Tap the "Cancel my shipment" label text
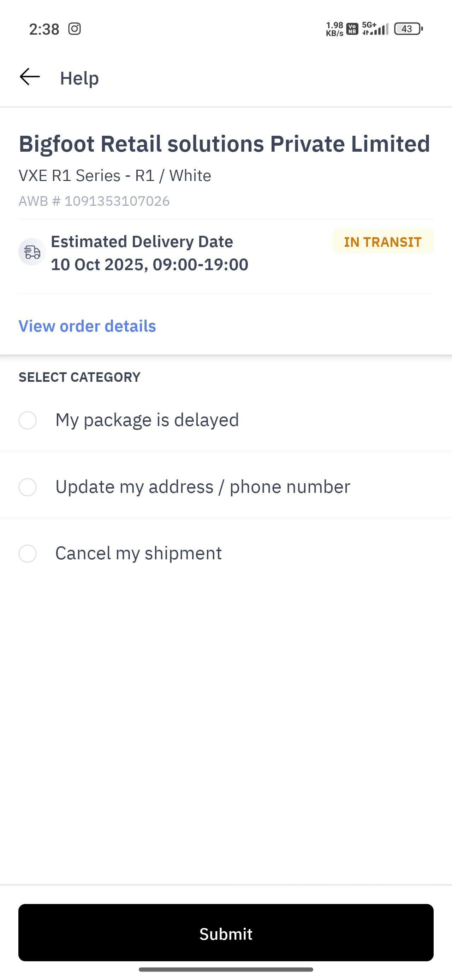This screenshot has width=452, height=980. click(138, 553)
